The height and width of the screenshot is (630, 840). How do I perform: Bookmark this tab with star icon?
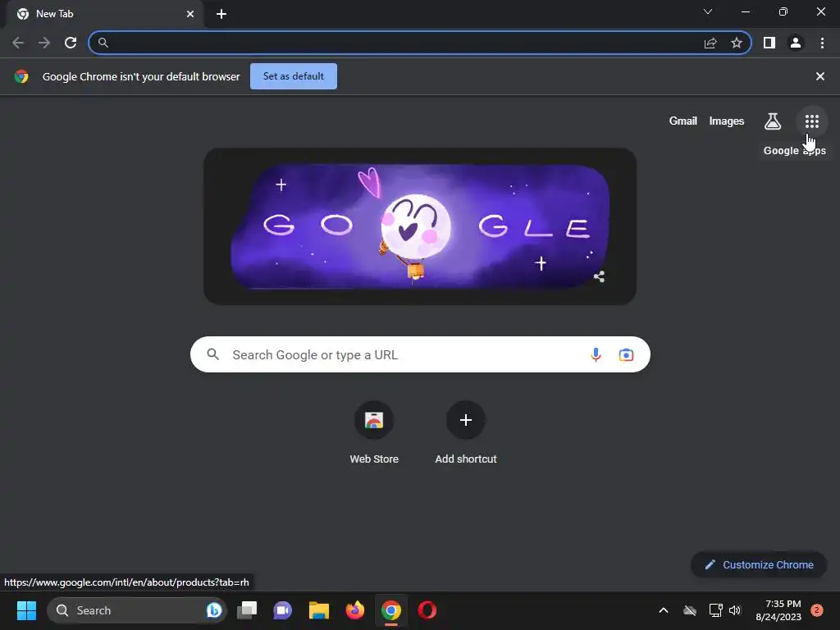click(x=737, y=43)
